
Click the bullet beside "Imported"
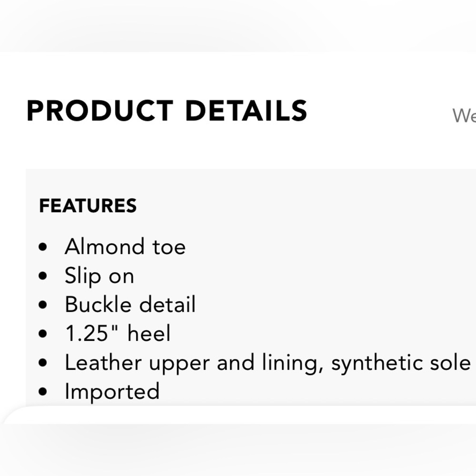click(x=44, y=392)
